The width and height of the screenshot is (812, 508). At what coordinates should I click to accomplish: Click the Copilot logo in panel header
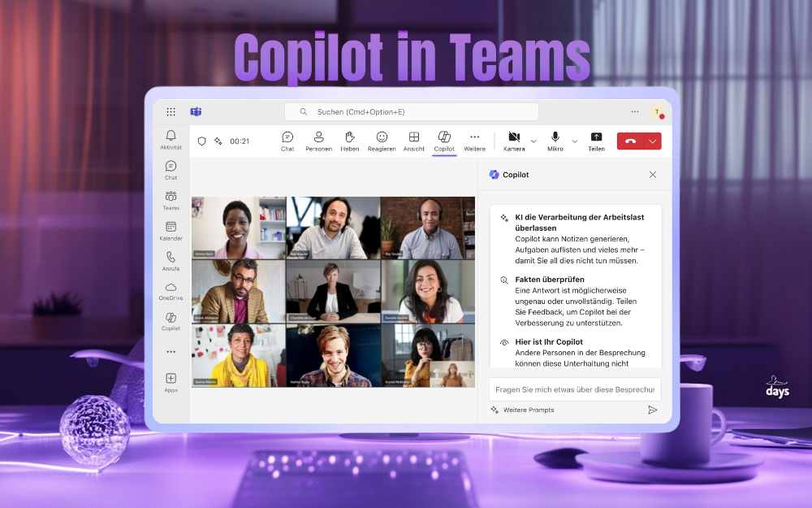(494, 175)
